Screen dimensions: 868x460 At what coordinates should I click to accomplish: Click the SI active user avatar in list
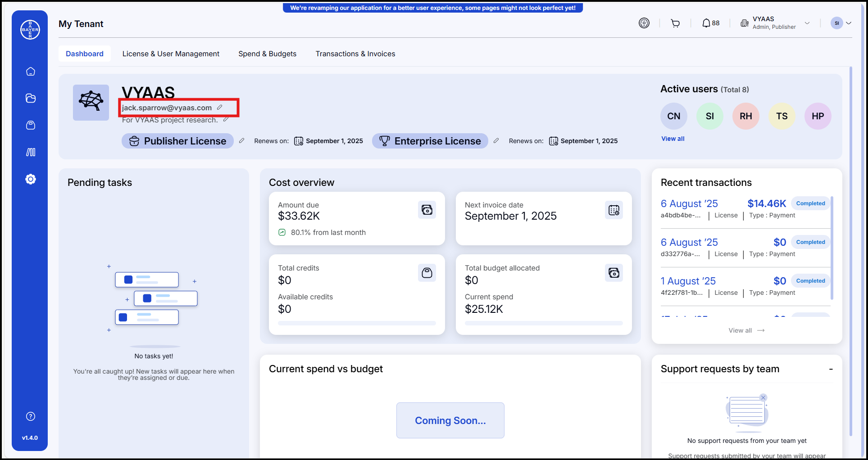point(710,116)
